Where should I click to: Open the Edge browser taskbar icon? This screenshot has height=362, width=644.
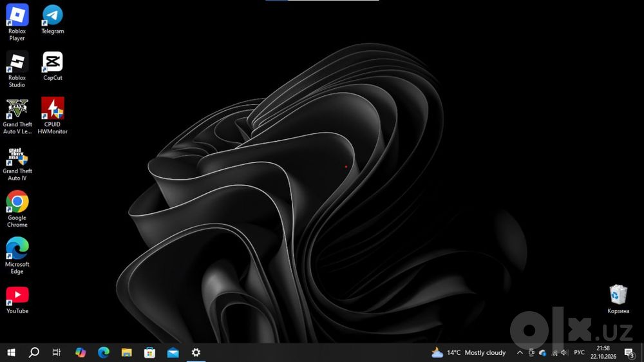[104, 352]
